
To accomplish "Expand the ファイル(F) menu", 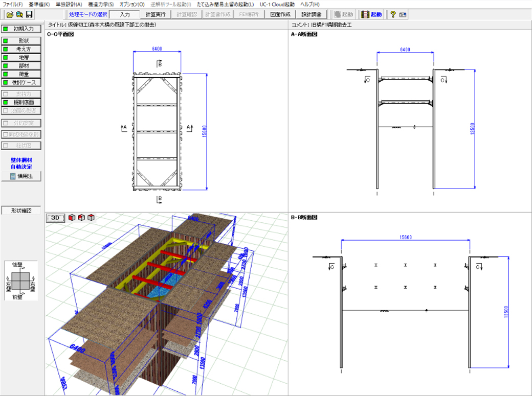I will click(x=13, y=4).
